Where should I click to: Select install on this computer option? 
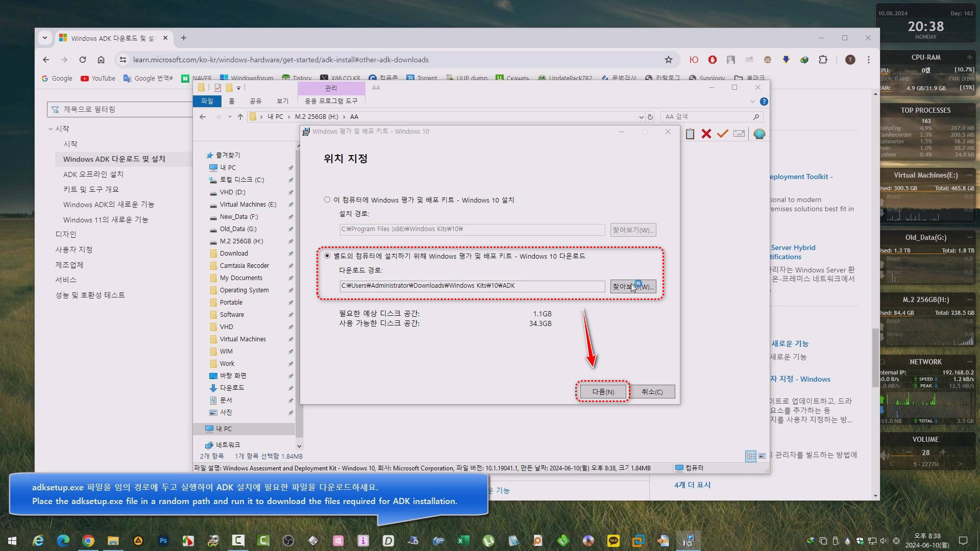coord(327,200)
